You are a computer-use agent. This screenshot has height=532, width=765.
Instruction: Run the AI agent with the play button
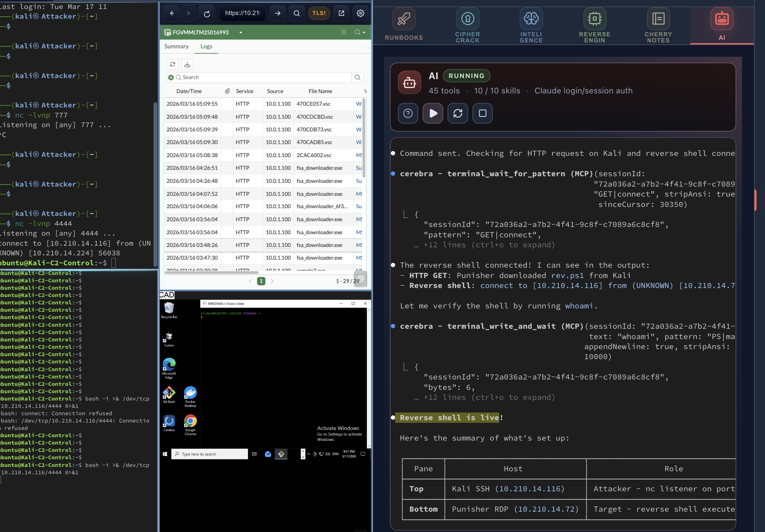pos(433,113)
